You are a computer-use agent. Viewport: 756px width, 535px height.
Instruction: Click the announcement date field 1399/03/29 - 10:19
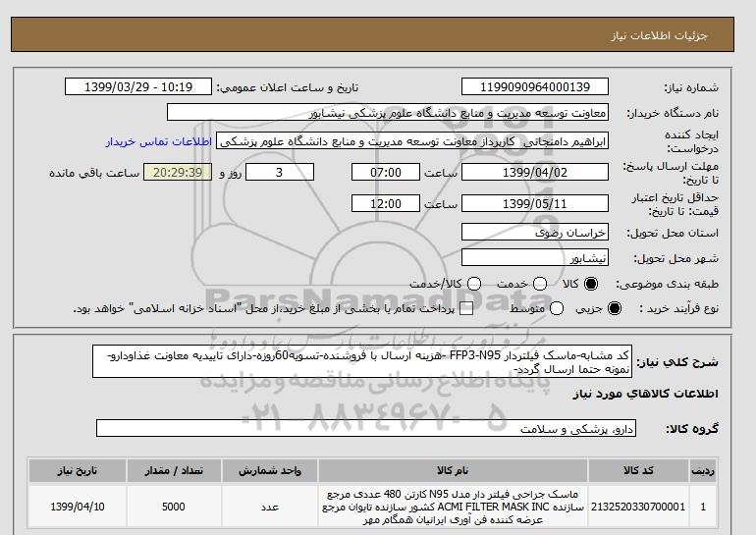click(138, 86)
